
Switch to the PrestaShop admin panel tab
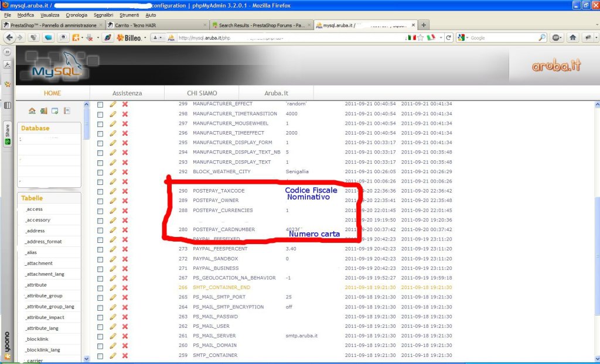point(52,25)
